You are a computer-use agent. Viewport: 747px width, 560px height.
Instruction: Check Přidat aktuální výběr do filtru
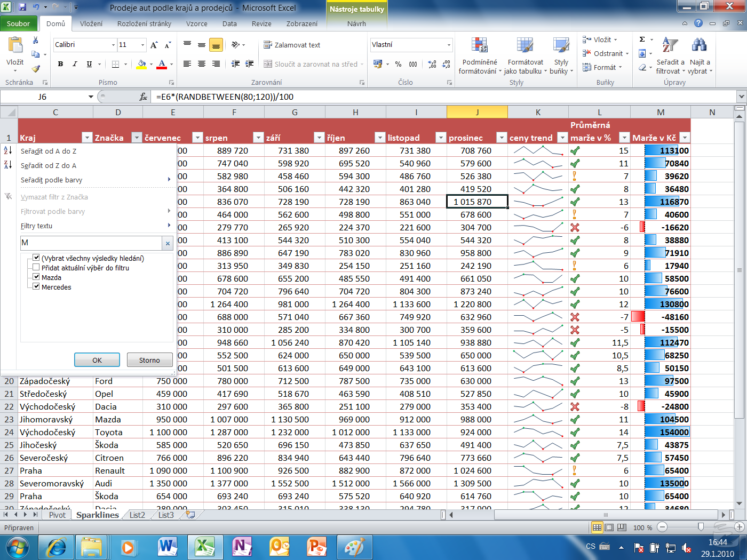(x=36, y=267)
